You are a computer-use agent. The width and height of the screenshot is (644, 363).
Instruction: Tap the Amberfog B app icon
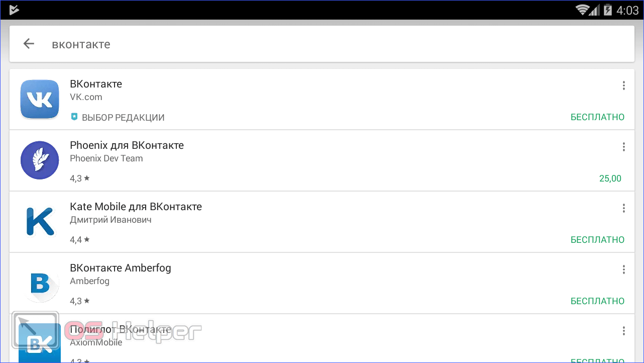pos(40,283)
